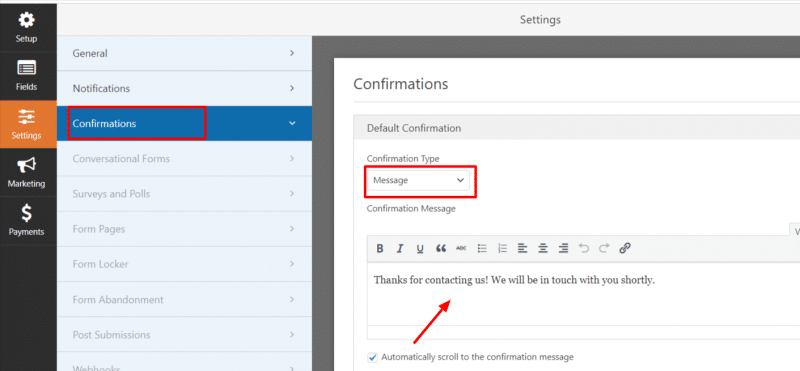The image size is (800, 371).
Task: Open General settings section
Action: [x=184, y=53]
